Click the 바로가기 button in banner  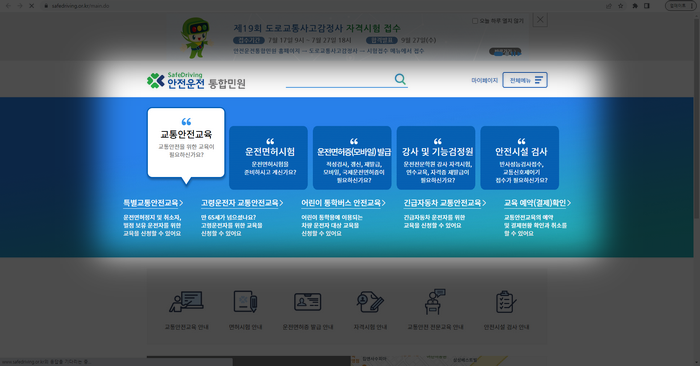(x=505, y=52)
